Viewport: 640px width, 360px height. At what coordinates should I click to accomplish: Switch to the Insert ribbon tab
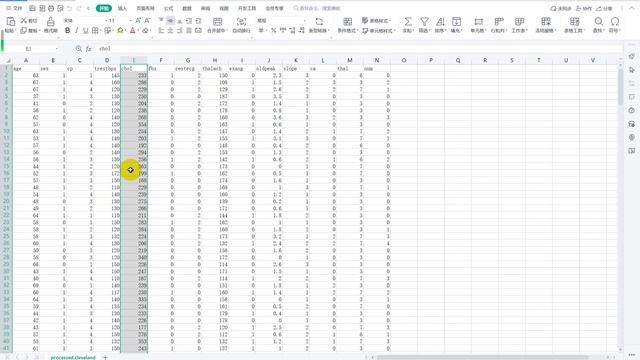(122, 8)
